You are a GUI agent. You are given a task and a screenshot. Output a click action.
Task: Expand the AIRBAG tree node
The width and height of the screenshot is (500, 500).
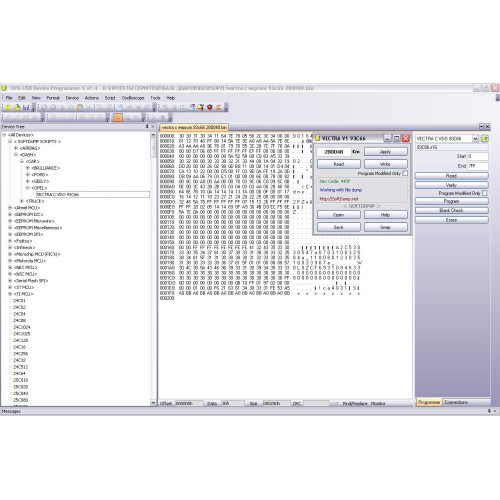pos(16,148)
